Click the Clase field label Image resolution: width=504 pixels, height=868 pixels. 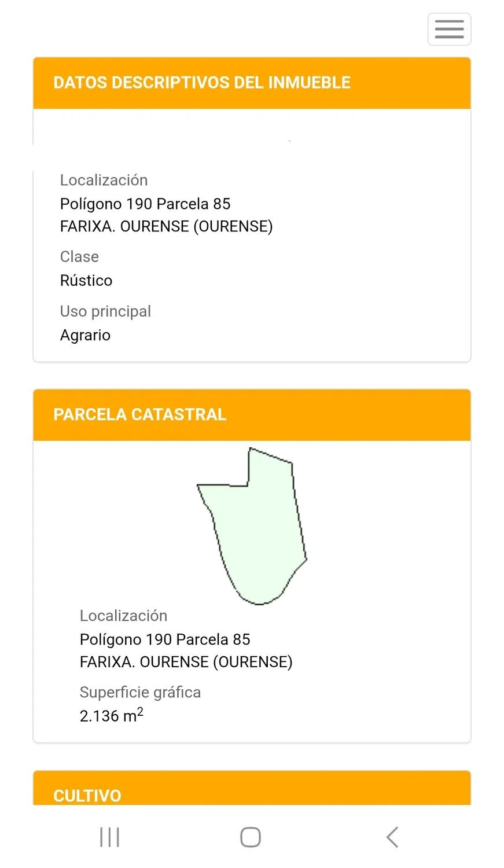coord(79,257)
